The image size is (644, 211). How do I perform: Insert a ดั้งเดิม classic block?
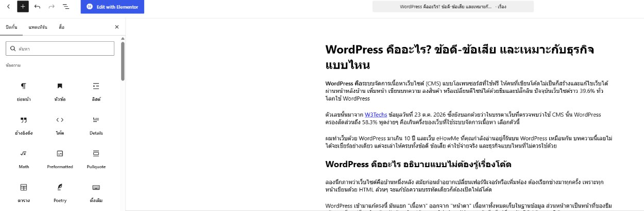[96, 193]
